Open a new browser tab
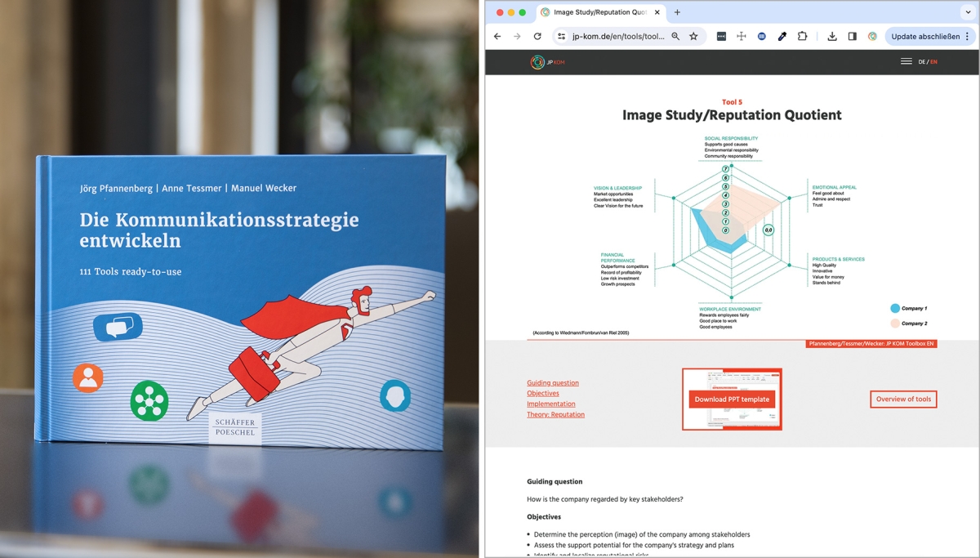This screenshot has width=980, height=558. pos(677,12)
